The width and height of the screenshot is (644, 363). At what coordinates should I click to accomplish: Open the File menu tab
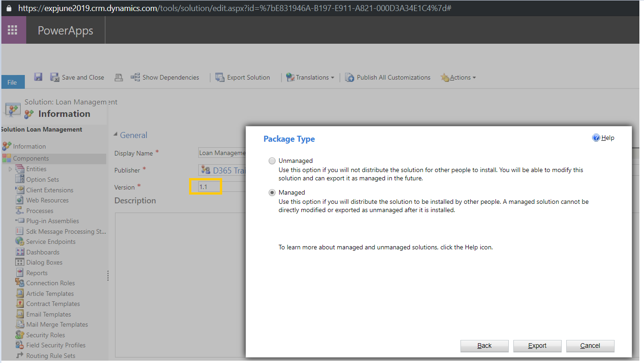(12, 82)
